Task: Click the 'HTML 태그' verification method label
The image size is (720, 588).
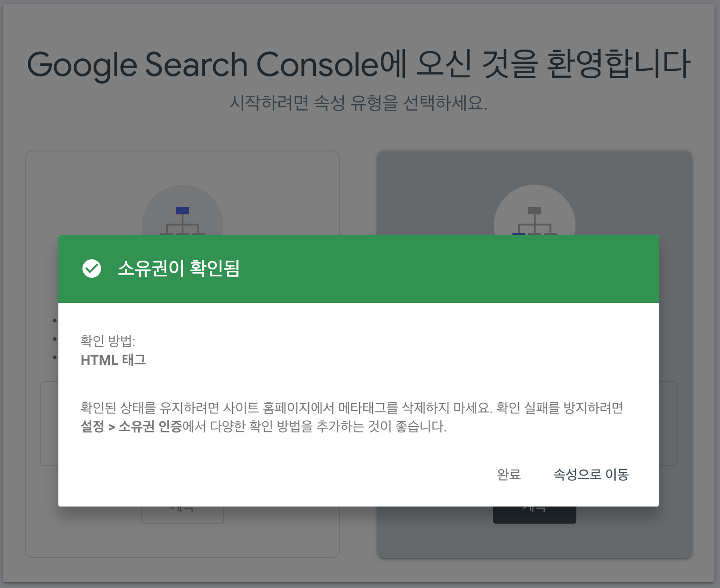Action: point(113,360)
